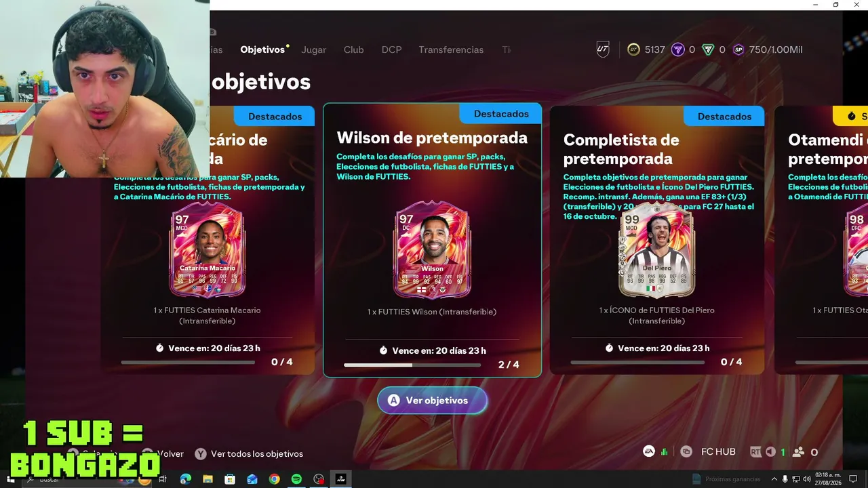The width and height of the screenshot is (868, 488).
Task: Click the 2 / 4 progress count
Action: point(509,365)
